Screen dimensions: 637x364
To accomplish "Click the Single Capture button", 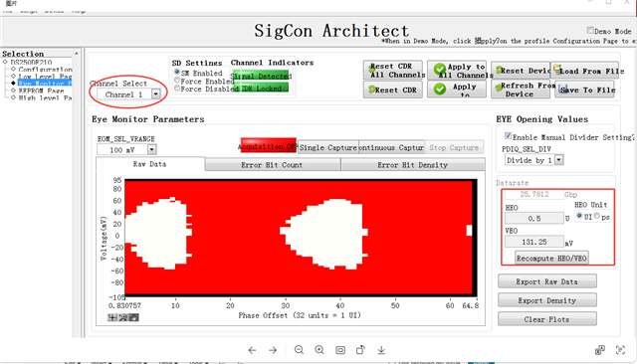I will click(x=328, y=147).
